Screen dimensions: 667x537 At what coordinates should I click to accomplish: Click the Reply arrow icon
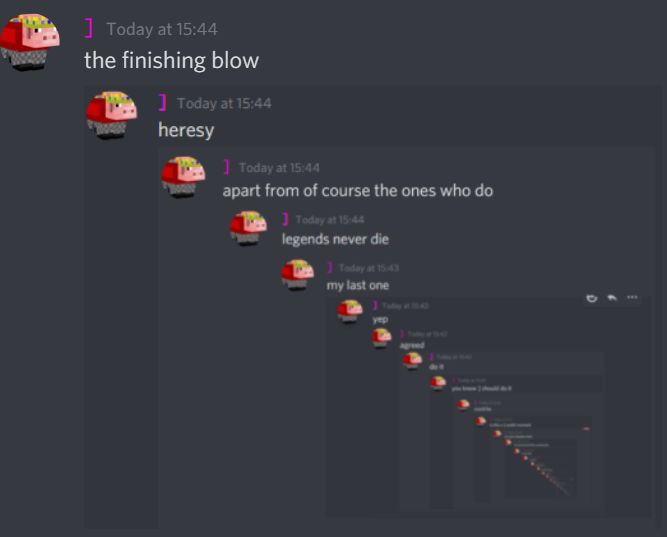[612, 297]
